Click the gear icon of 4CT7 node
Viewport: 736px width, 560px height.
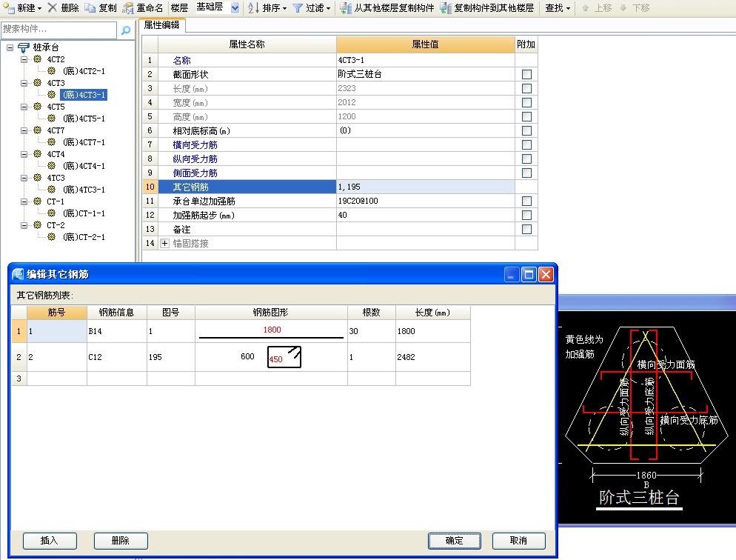38,130
